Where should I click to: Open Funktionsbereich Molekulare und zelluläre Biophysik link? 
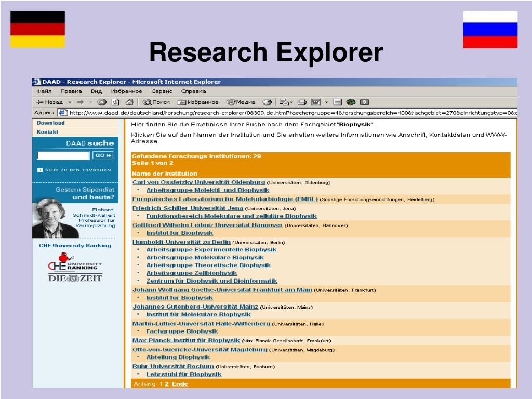coord(231,216)
